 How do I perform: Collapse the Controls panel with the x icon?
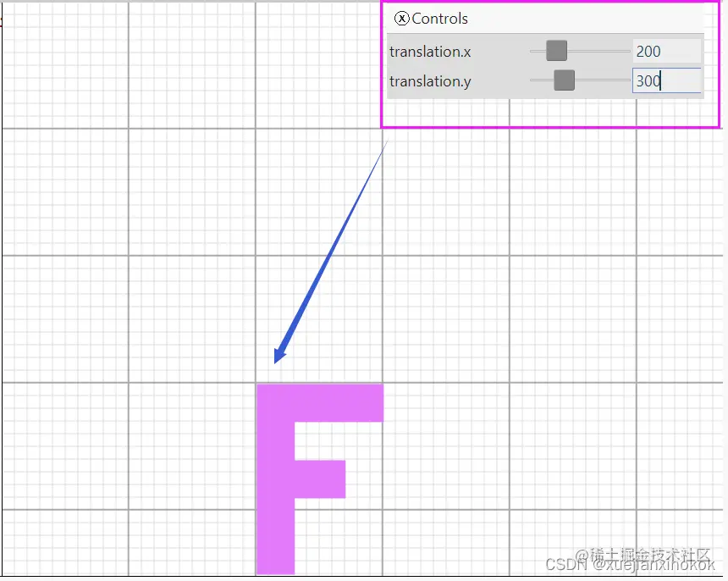coord(401,19)
